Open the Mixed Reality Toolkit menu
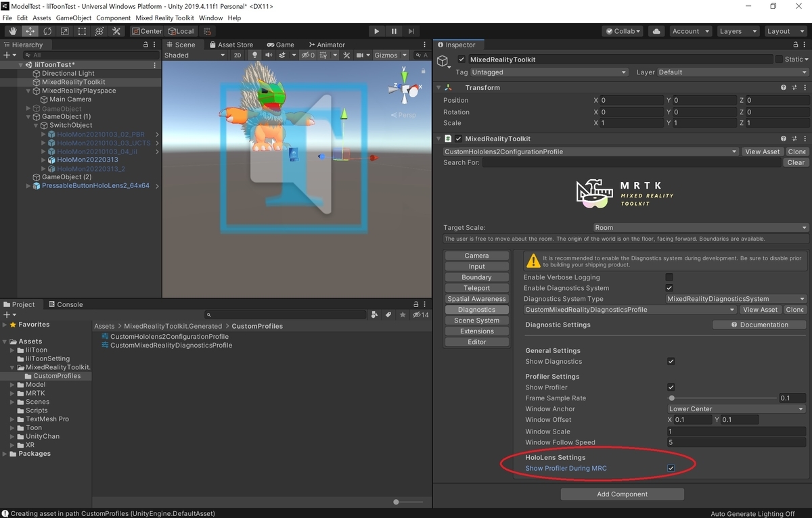The width and height of the screenshot is (812, 518). coord(164,18)
